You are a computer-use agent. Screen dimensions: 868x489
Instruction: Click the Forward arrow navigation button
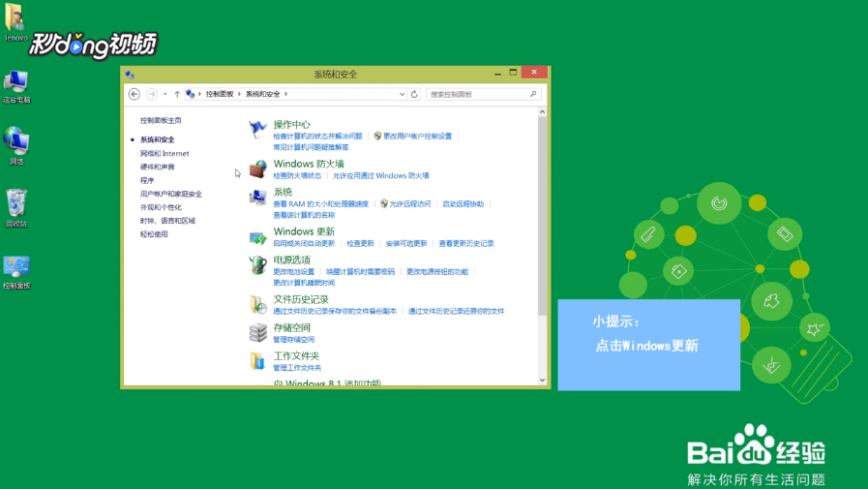tap(151, 94)
